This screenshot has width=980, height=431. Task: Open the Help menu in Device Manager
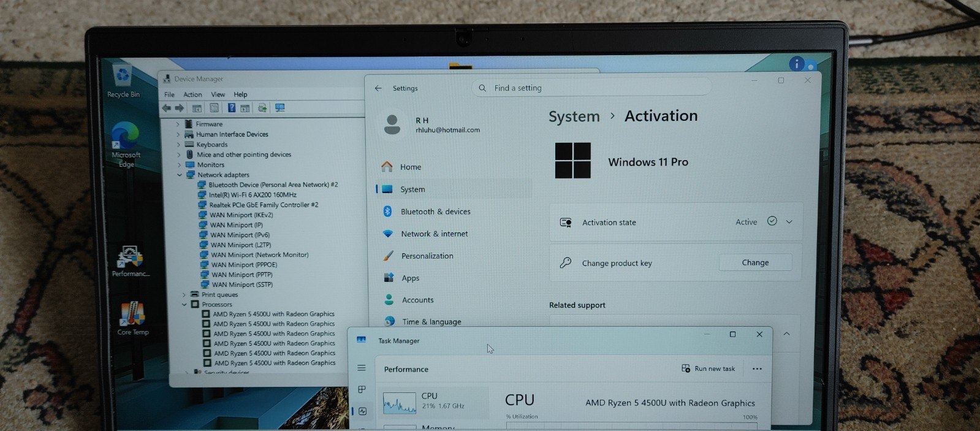[240, 94]
